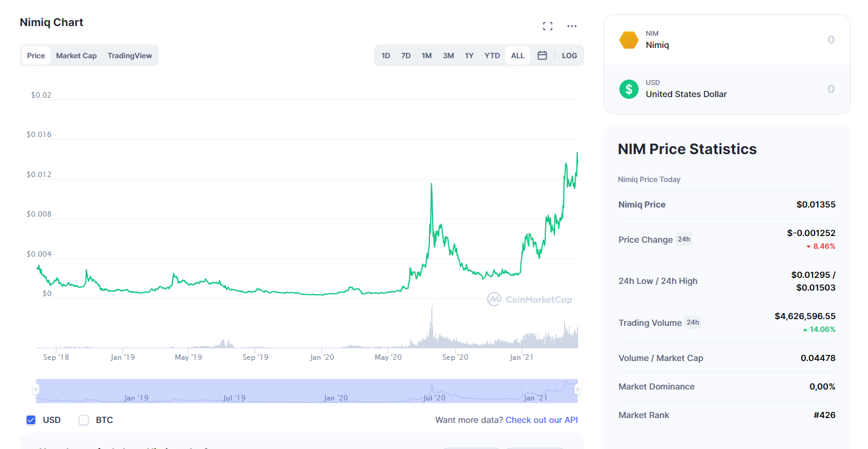This screenshot has height=449, width=868.
Task: Follow the Check out our API link
Action: tap(542, 420)
